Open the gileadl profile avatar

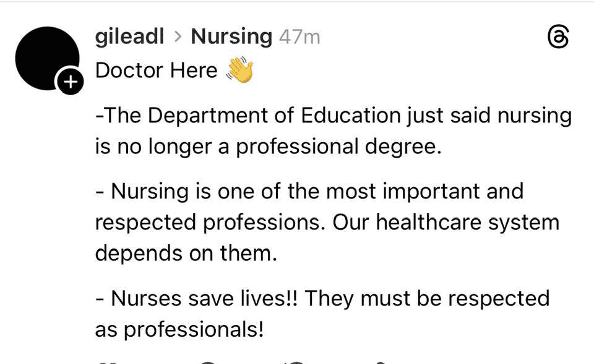pyautogui.click(x=48, y=59)
